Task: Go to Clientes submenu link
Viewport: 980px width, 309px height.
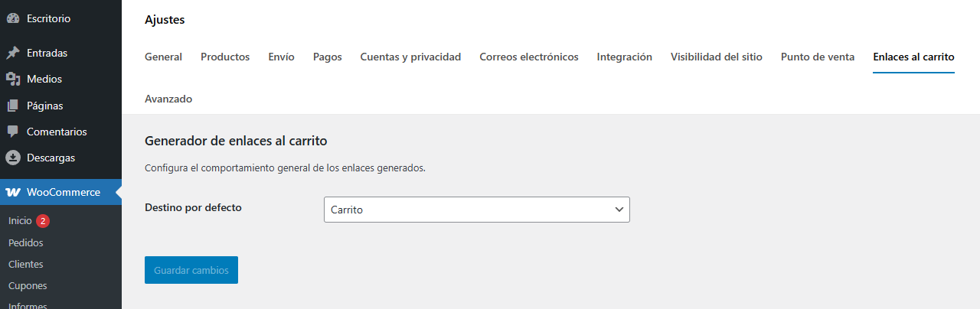Action: pyautogui.click(x=26, y=264)
